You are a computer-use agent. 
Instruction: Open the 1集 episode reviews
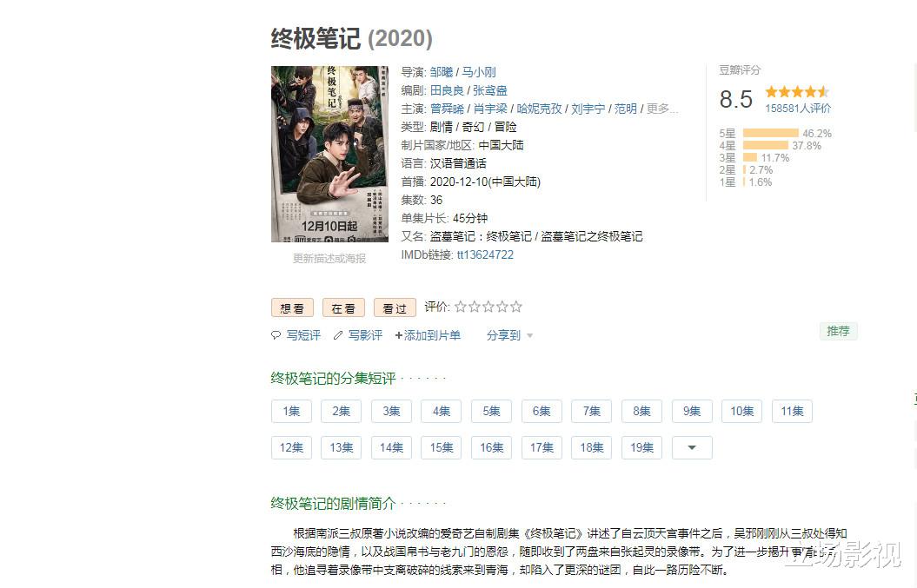click(x=291, y=412)
